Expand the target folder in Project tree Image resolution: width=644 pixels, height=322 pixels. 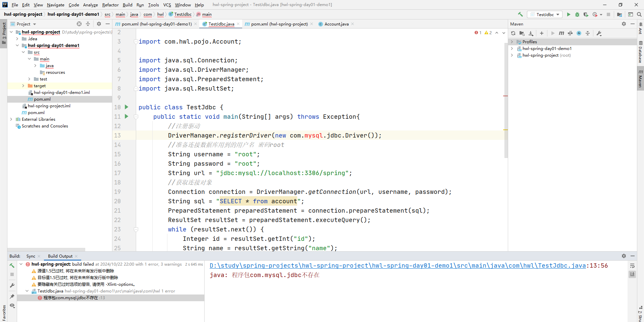(23, 86)
